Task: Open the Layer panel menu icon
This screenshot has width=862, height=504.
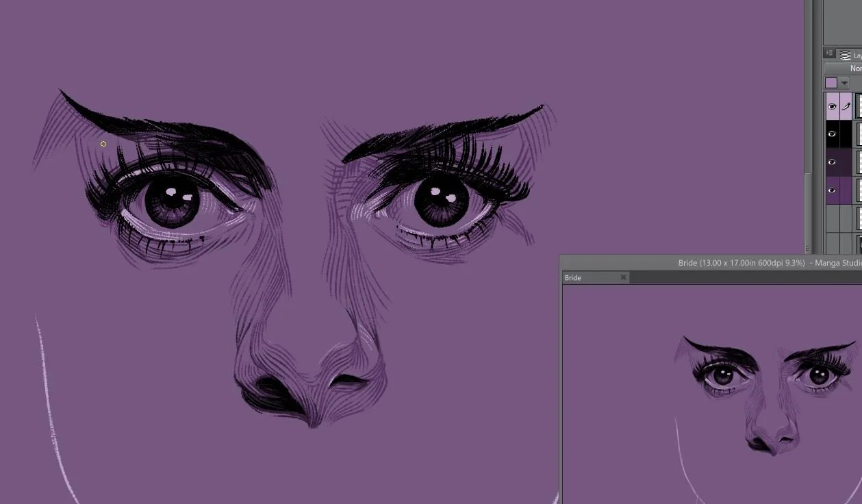Action: [x=829, y=53]
